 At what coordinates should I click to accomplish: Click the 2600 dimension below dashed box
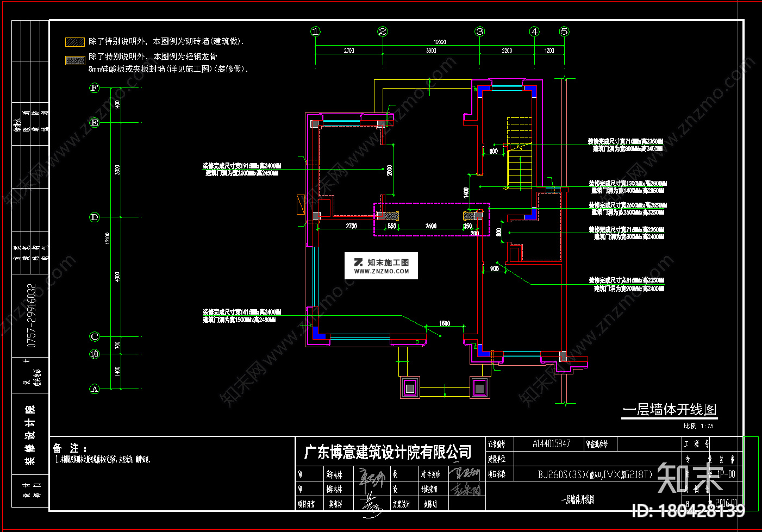tap(431, 226)
